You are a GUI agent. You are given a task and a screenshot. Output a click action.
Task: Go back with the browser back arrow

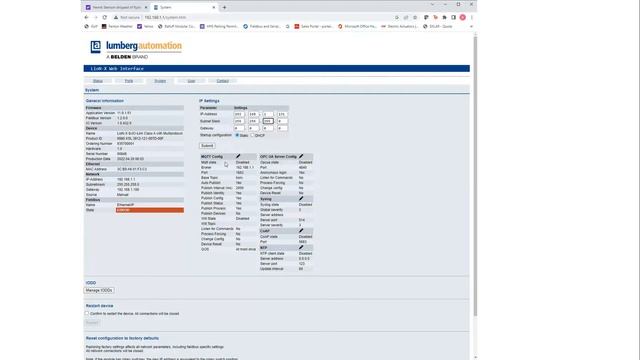point(86,18)
